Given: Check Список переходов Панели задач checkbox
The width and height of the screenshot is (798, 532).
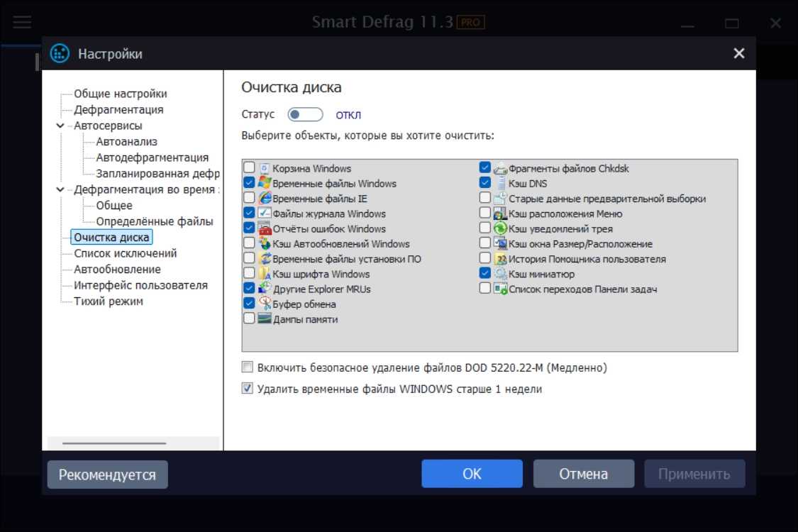Looking at the screenshot, I should click(485, 288).
